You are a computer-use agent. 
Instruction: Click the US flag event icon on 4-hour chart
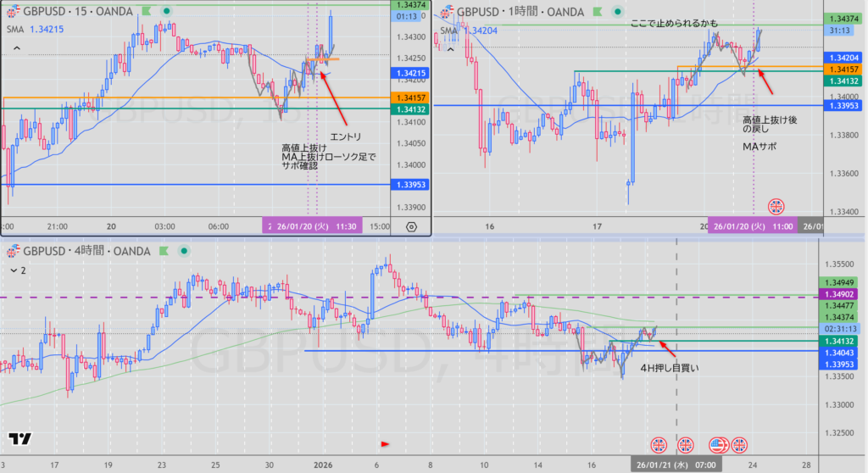[x=719, y=444]
